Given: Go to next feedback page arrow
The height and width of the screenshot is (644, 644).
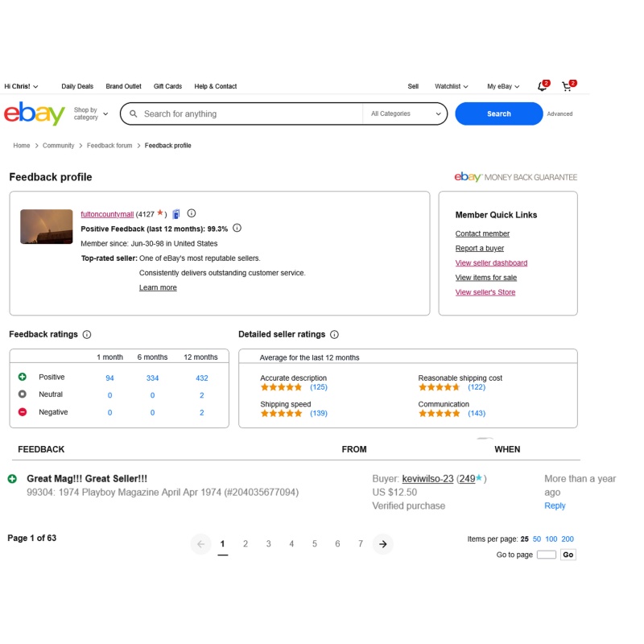Looking at the screenshot, I should click(383, 544).
